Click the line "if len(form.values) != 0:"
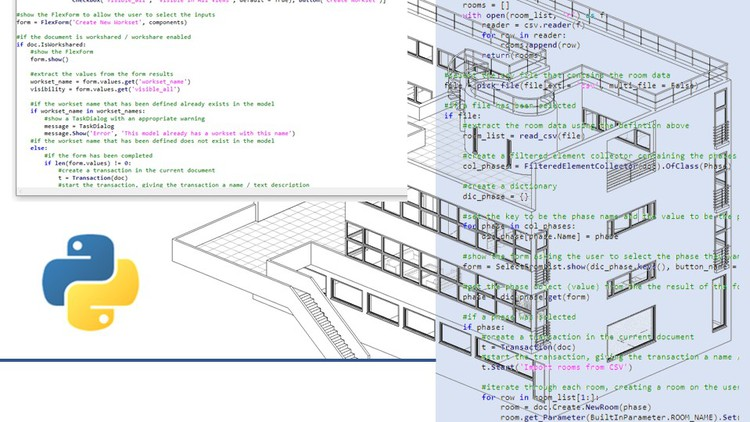Viewport: 750px width, 422px height. 88,163
